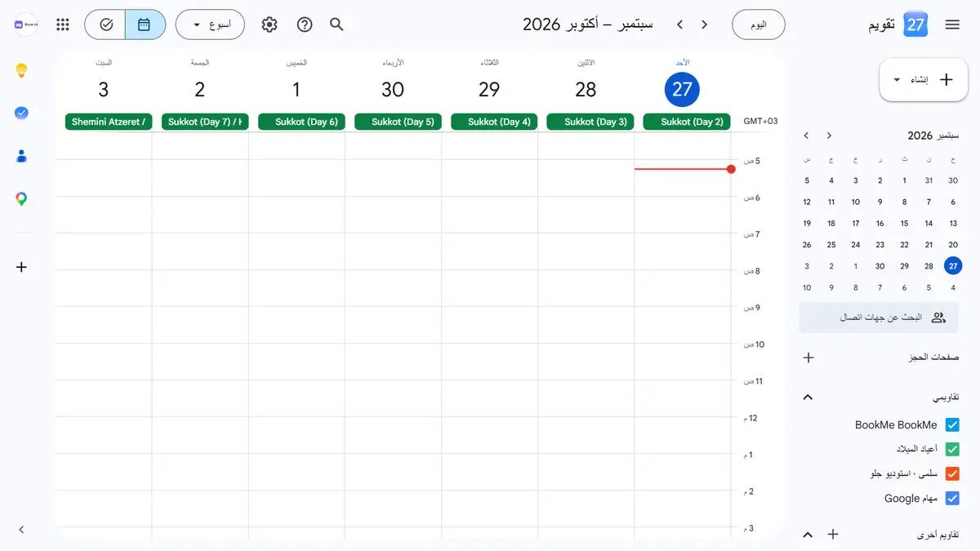
Task: Open the Shemini Atzeret event
Action: coord(109,122)
